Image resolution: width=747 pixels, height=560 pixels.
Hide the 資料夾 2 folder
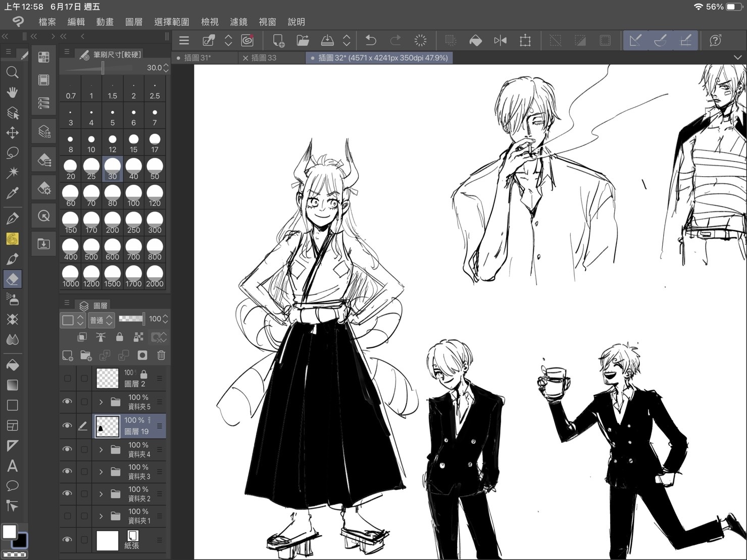click(x=67, y=493)
